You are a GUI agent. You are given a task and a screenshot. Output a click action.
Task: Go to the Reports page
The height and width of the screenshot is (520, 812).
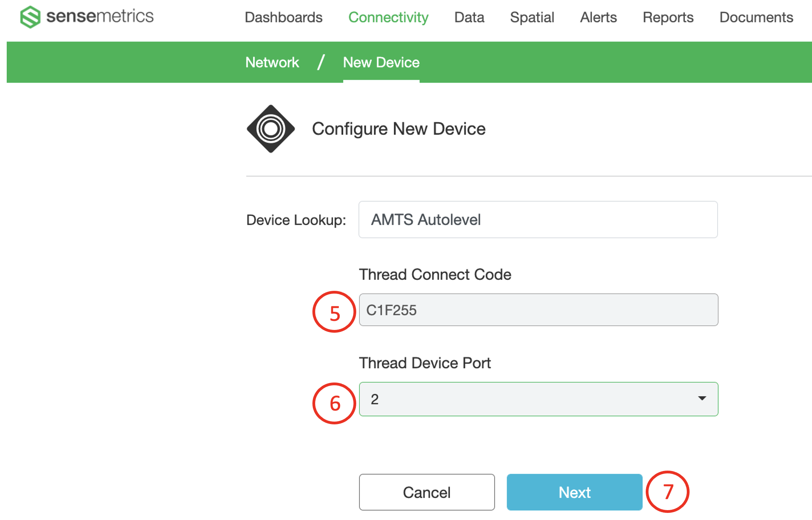click(x=668, y=17)
